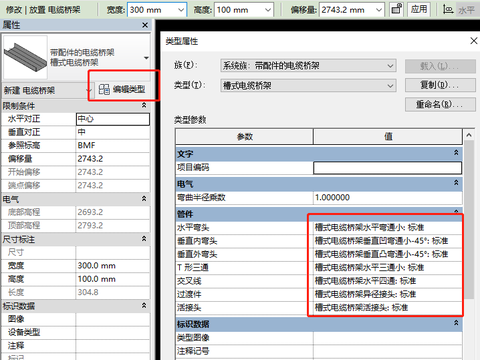The width and height of the screenshot is (480, 360).
Task: Select the 水平弯头 fitting value cell
Action: [x=387, y=228]
